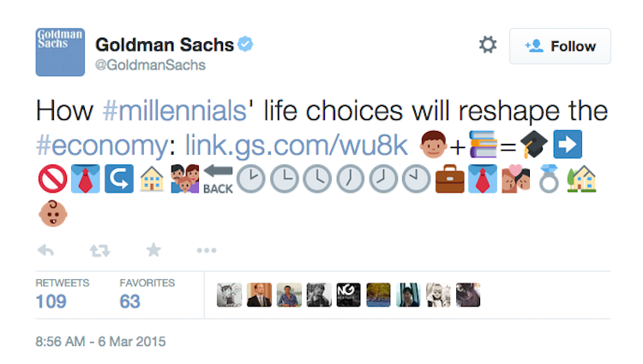643x364 pixels.
Task: Open the Goldman Sachs profile avatar
Action: (x=60, y=52)
